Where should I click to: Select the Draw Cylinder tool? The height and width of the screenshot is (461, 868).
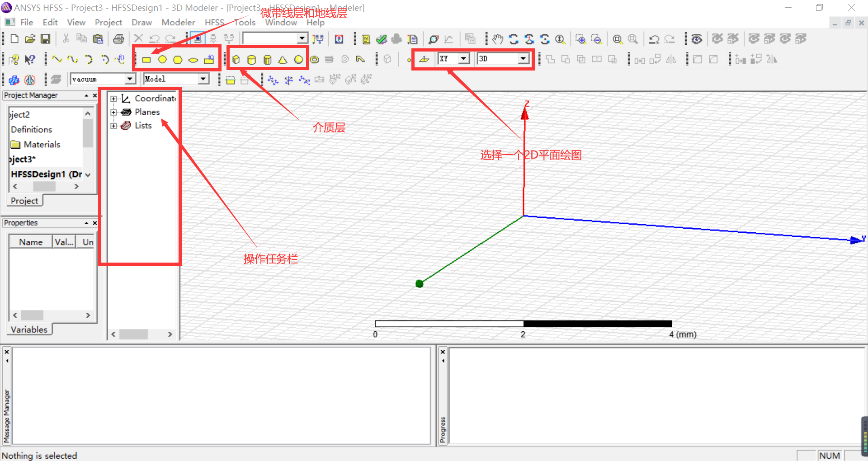252,60
